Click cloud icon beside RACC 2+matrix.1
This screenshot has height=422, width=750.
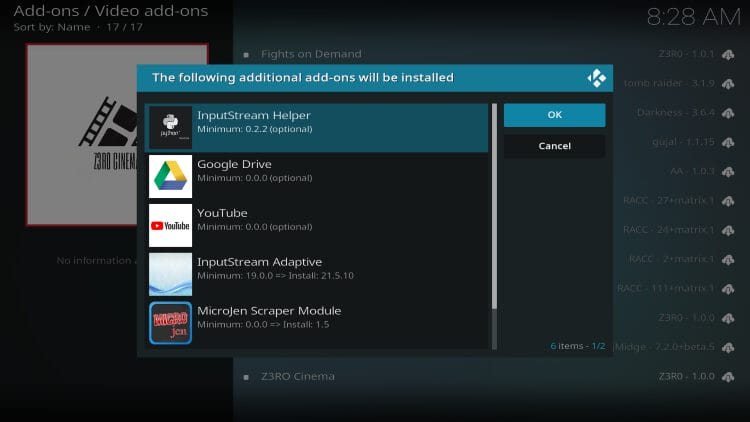[728, 260]
